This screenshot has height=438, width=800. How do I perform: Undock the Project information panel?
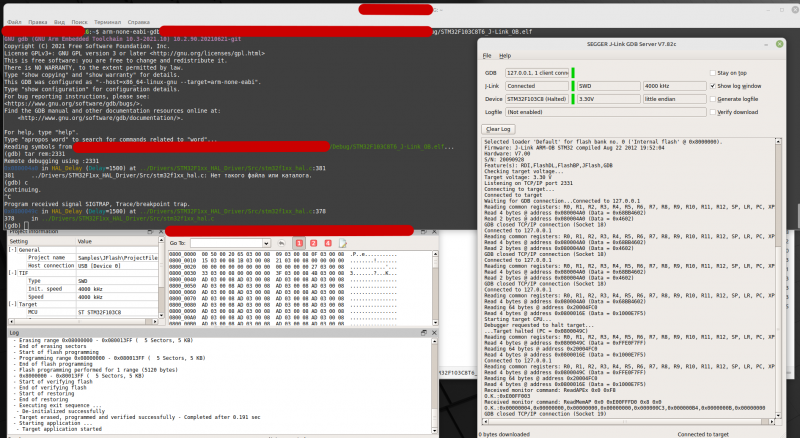pos(151,232)
